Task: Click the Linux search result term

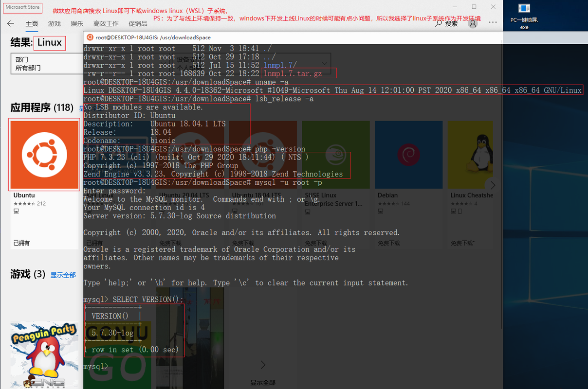Action: [x=50, y=43]
